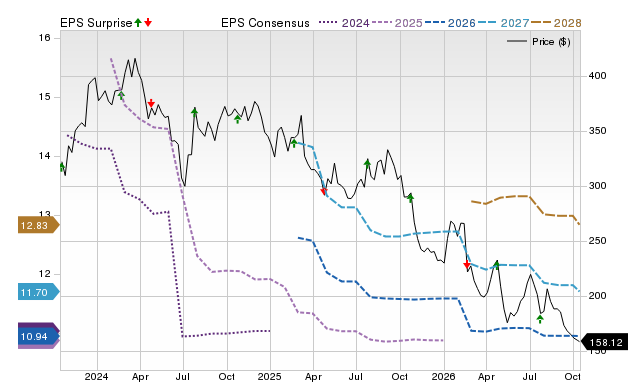Click the brown 12.83 value tag

point(38,225)
